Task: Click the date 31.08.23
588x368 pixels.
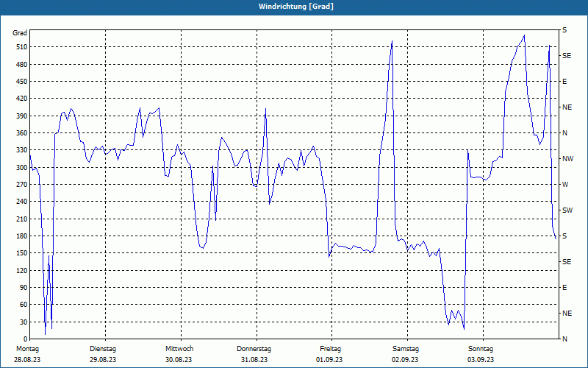Action: [254, 360]
